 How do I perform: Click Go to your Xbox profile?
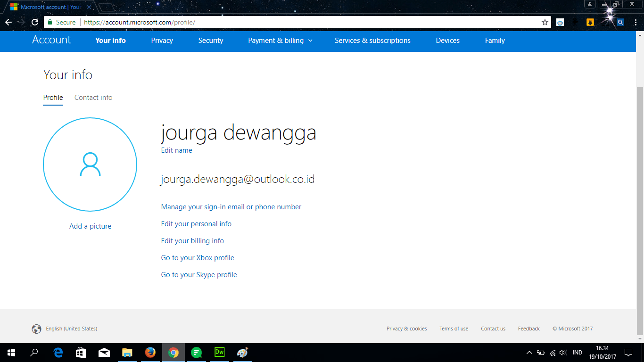pyautogui.click(x=198, y=258)
